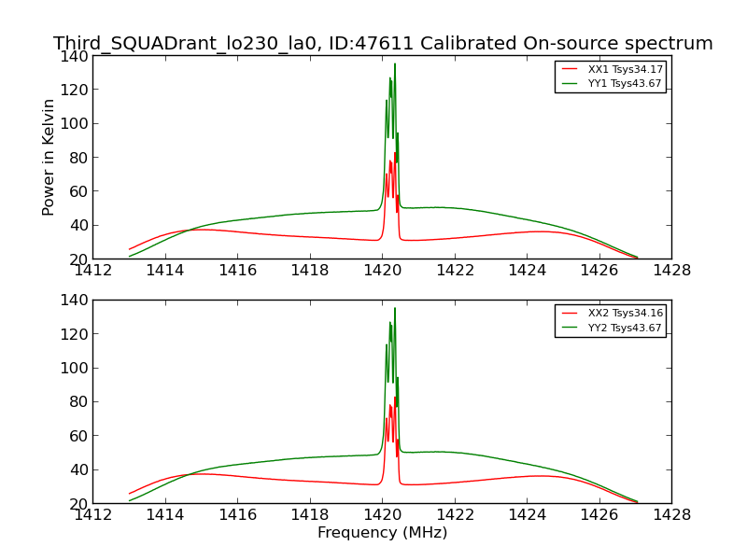Click the green line sample beside YY1
The height and width of the screenshot is (560, 747).
[570, 83]
